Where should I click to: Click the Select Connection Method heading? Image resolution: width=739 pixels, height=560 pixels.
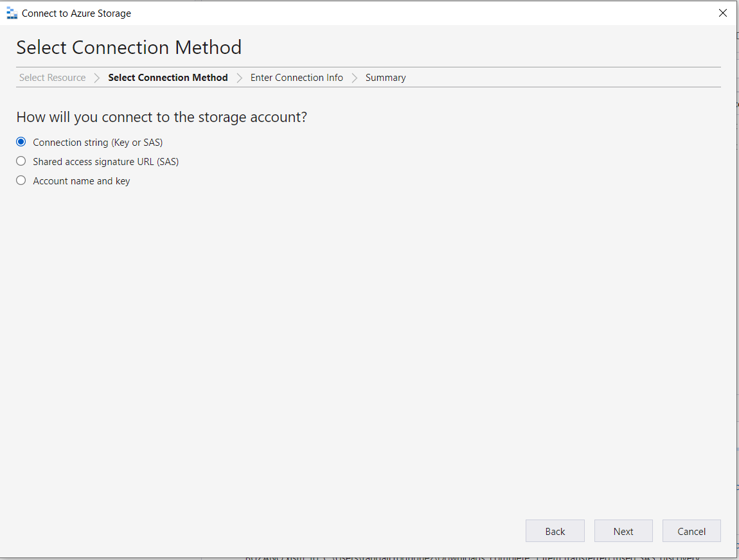click(129, 48)
